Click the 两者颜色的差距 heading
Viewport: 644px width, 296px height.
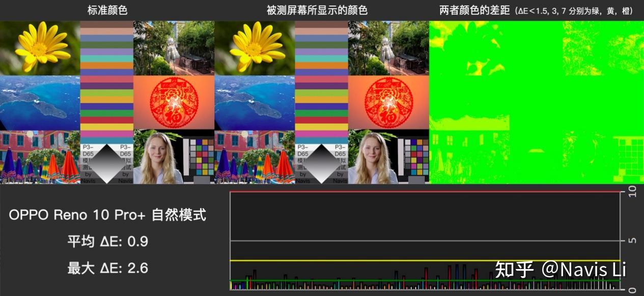475,10
